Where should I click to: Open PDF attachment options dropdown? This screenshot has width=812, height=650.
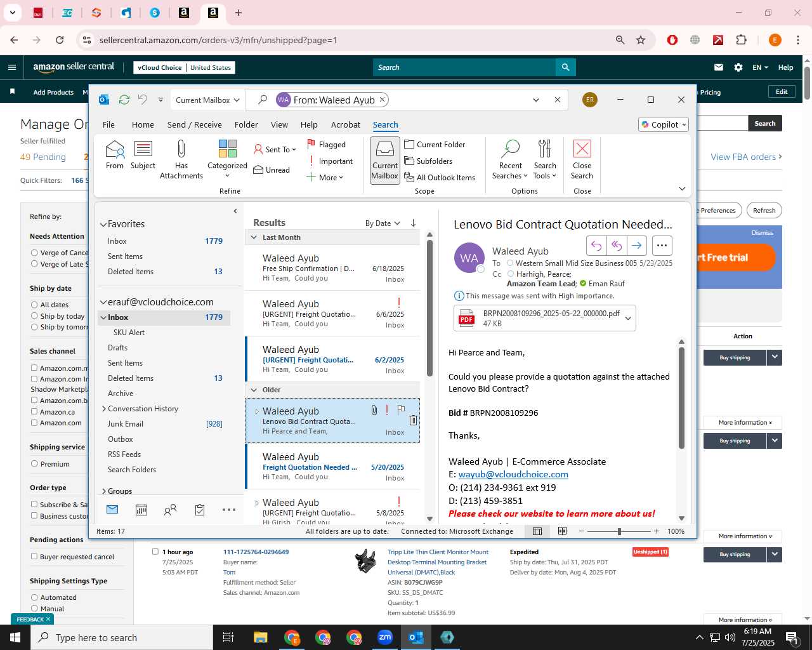(x=628, y=319)
